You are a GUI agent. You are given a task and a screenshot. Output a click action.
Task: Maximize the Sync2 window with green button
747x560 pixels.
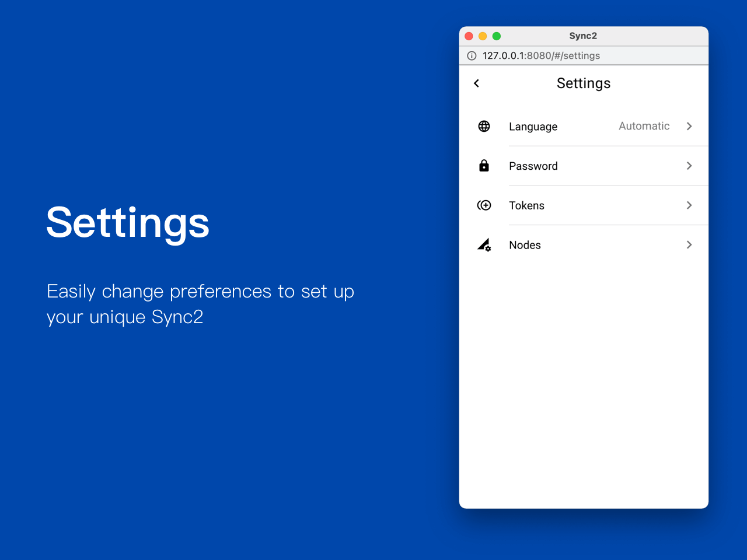tap(497, 36)
